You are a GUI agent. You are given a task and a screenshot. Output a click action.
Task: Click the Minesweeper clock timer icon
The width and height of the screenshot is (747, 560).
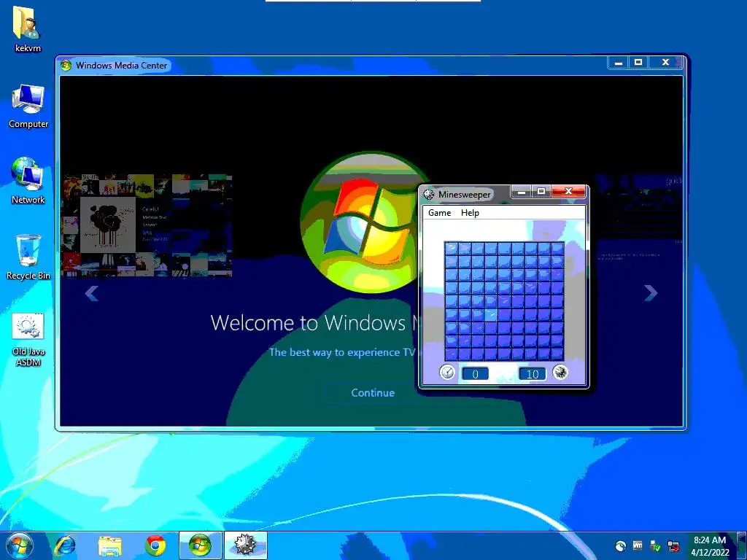[447, 372]
